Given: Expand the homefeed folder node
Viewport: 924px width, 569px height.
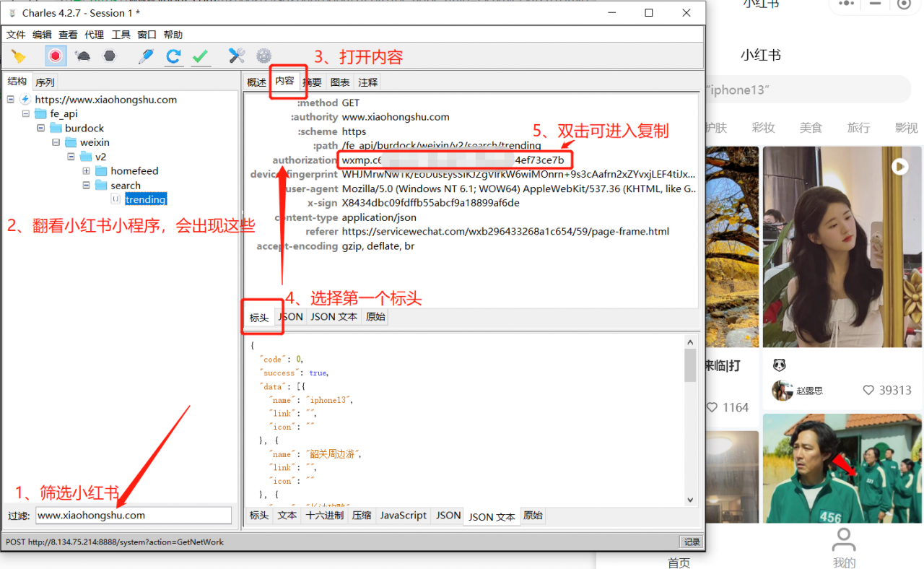Looking at the screenshot, I should [x=86, y=171].
